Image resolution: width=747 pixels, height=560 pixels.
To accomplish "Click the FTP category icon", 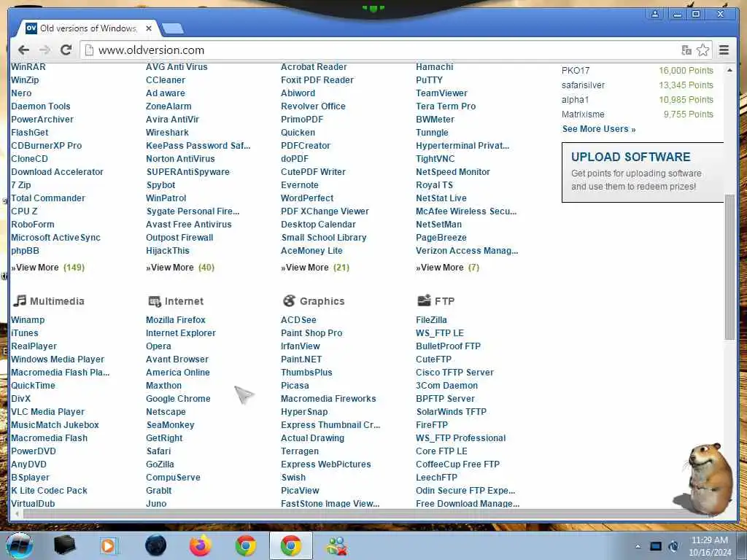I will click(x=424, y=300).
